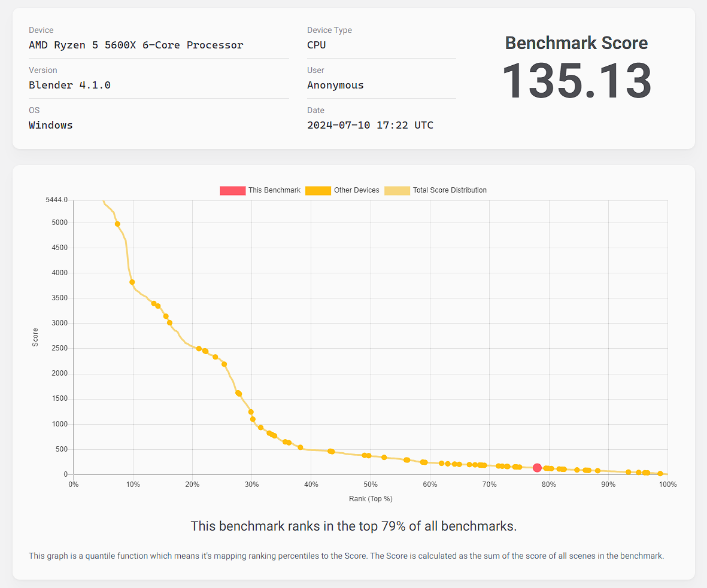Click the Windows OS value

coord(51,125)
